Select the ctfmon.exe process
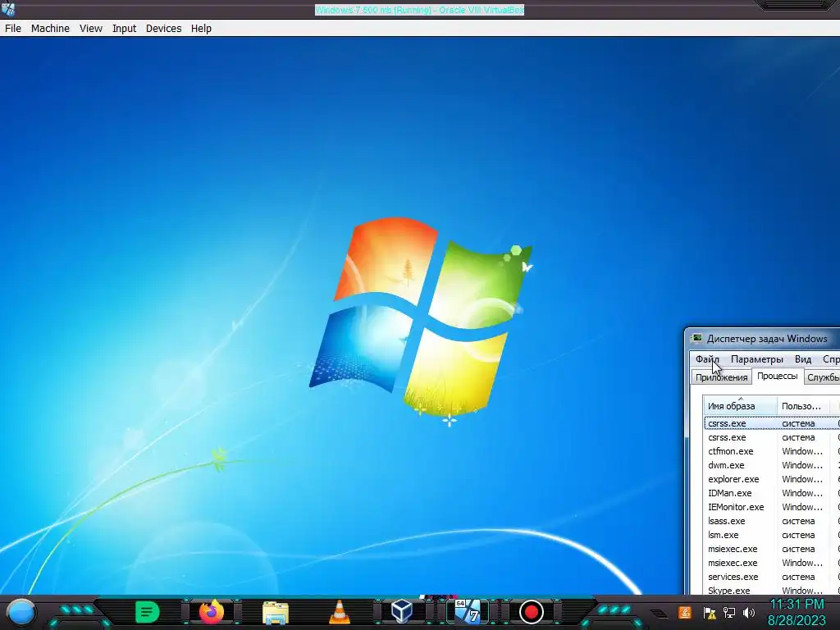 pos(772,451)
